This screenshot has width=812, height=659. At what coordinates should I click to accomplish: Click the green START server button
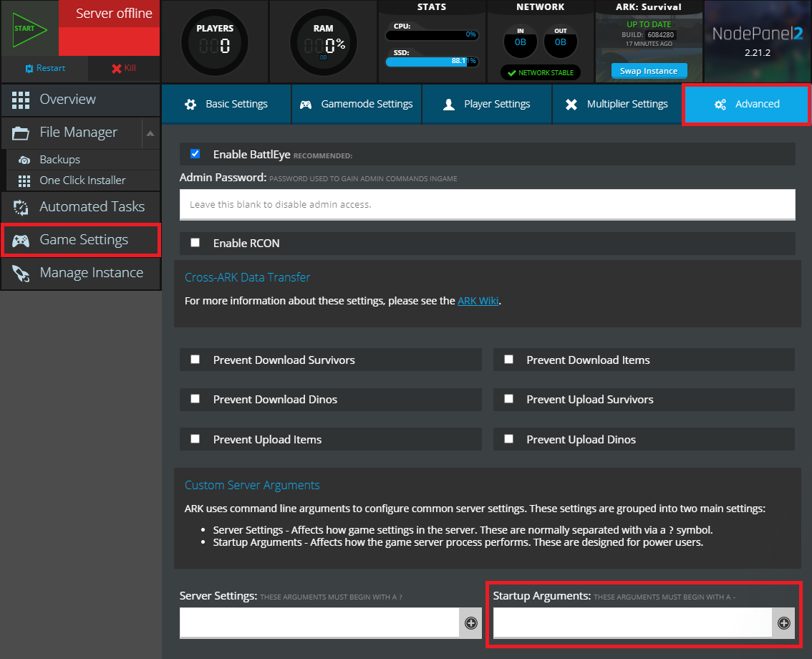29,29
